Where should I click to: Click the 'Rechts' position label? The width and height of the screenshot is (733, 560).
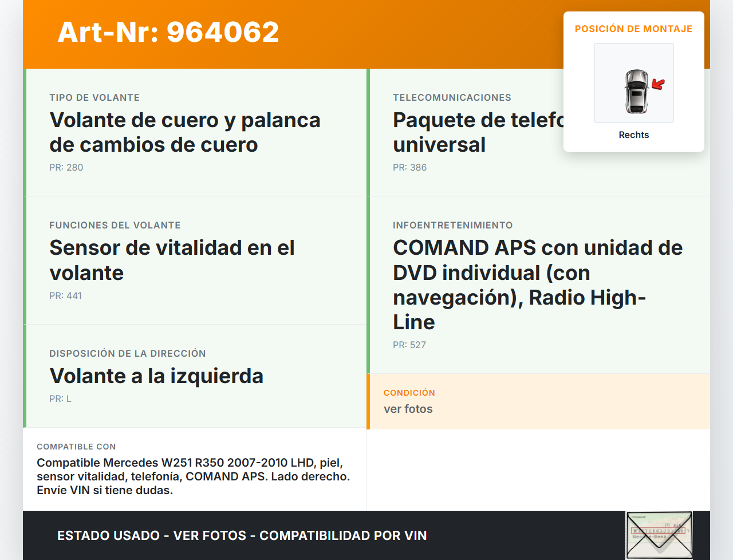click(633, 135)
